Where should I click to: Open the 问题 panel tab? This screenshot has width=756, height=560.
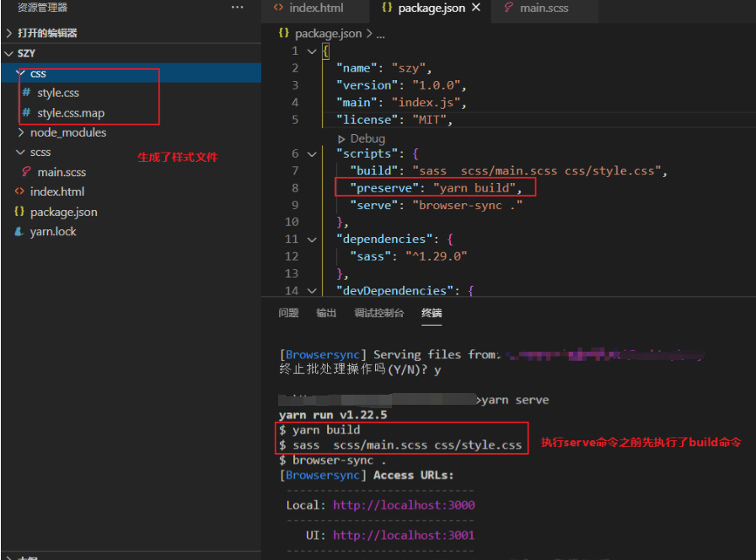pos(288,313)
